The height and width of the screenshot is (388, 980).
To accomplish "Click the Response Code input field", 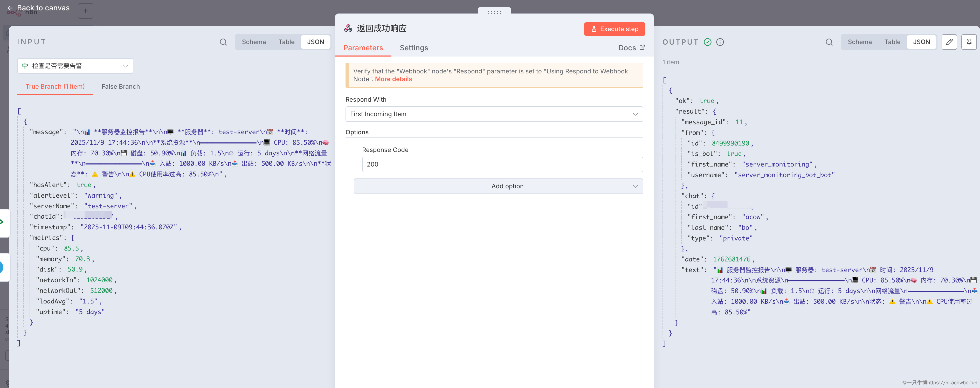I will coord(502,164).
